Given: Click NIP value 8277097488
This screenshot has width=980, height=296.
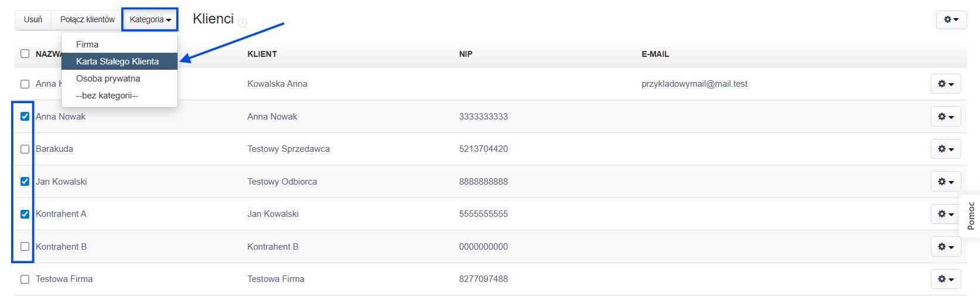Looking at the screenshot, I should click(x=483, y=279).
